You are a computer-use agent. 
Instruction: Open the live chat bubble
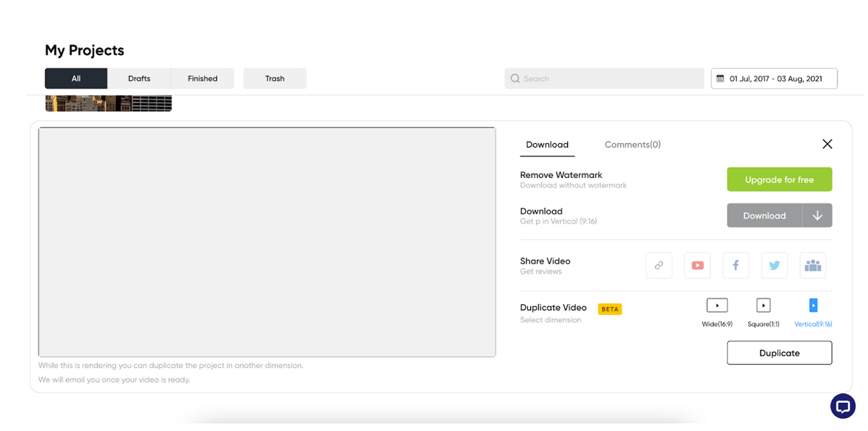tap(843, 406)
